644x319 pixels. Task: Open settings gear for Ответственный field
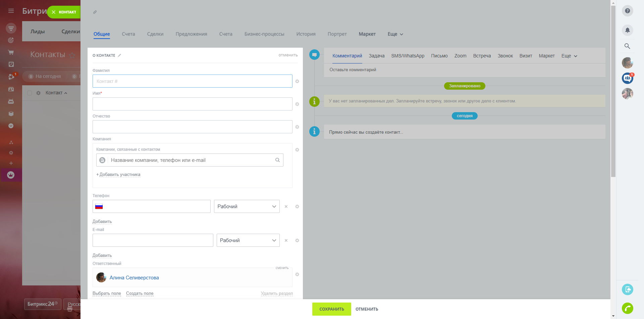click(x=297, y=274)
